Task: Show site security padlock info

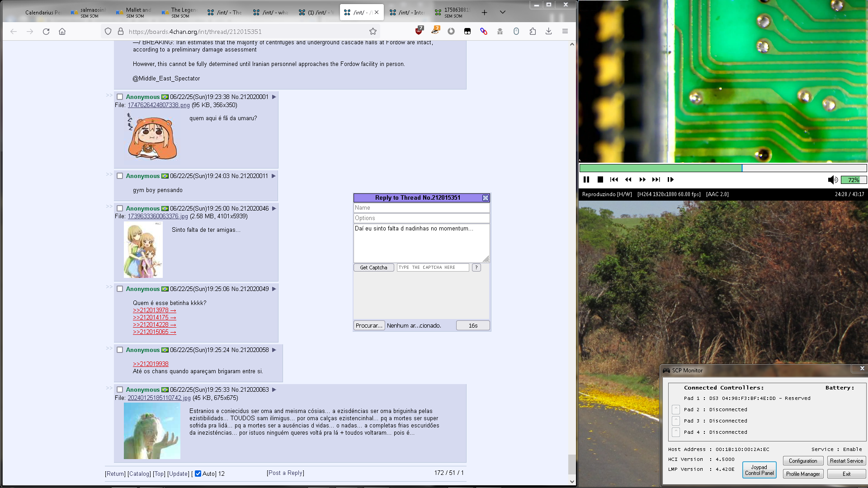Action: point(121,32)
